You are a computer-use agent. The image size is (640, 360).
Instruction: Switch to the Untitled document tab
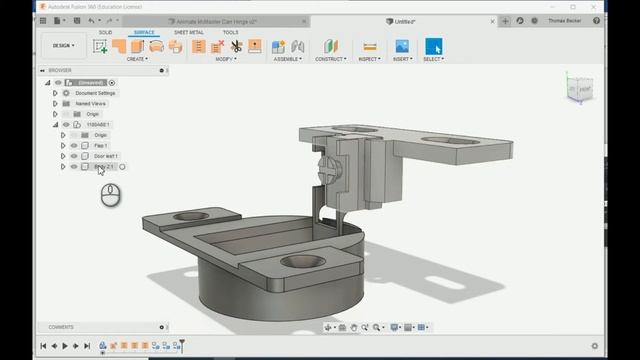(x=404, y=21)
